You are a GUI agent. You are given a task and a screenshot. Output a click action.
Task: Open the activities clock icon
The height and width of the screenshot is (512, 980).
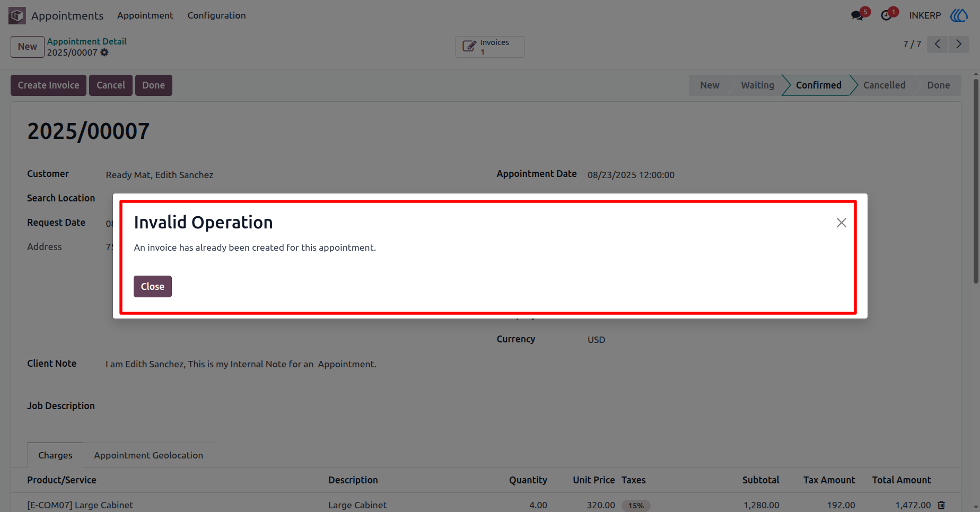886,15
